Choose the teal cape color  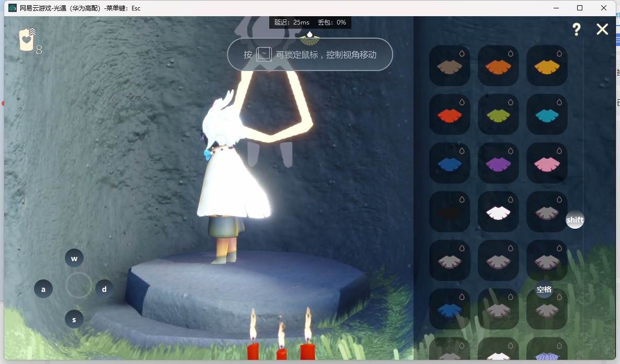tap(547, 114)
